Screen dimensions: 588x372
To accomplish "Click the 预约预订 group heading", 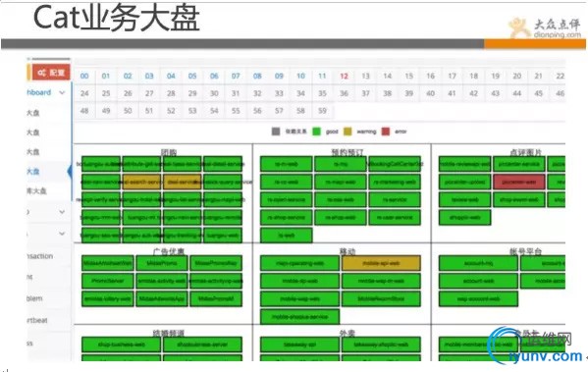I will pyautogui.click(x=347, y=152).
